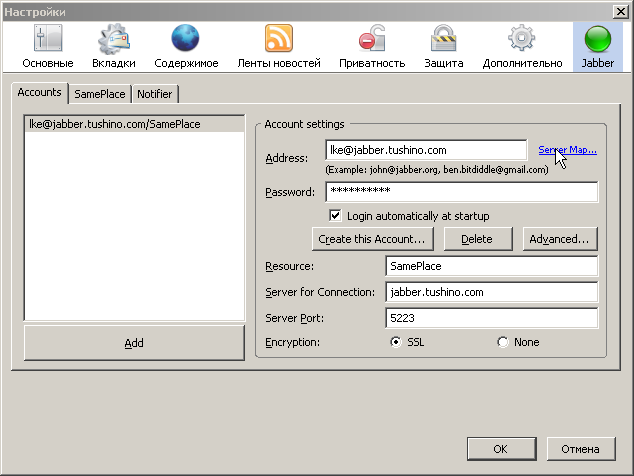The image size is (634, 476).
Task: Close the Настройки dialog window
Action: 620,12
